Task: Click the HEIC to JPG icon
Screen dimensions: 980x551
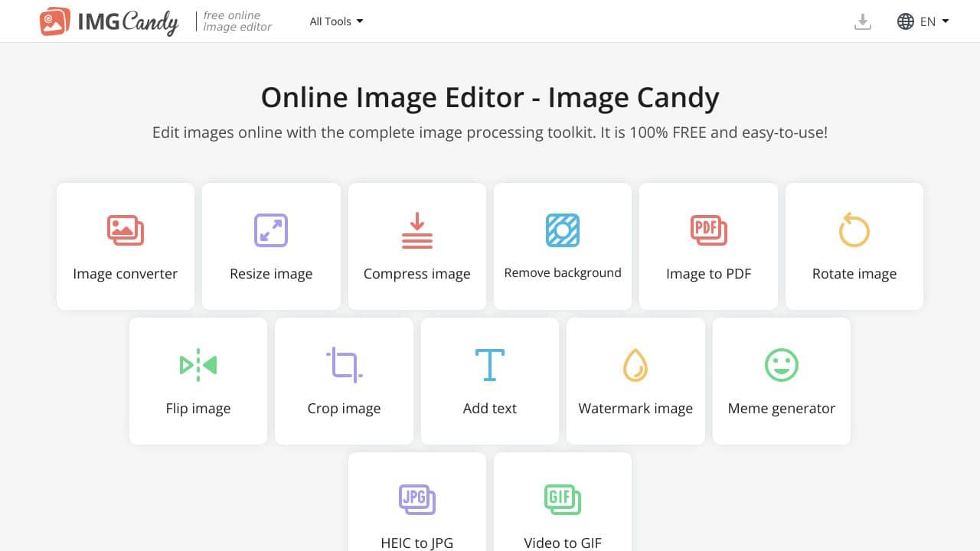Action: (x=417, y=500)
